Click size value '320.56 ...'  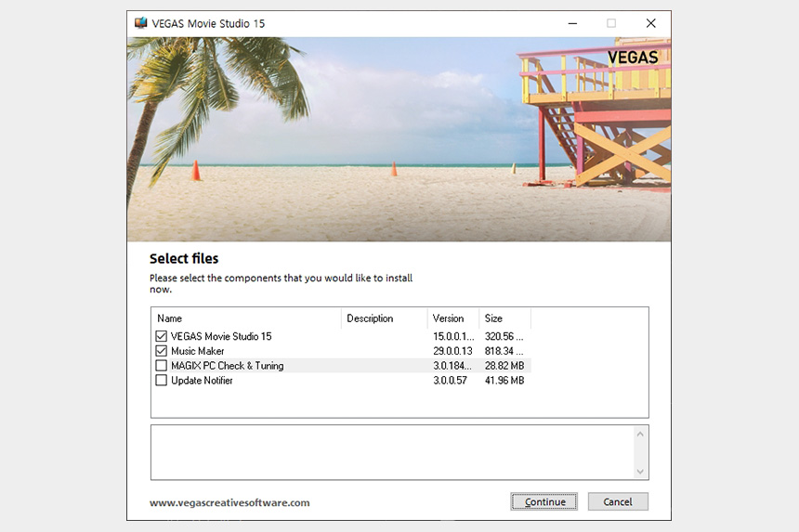coord(504,336)
